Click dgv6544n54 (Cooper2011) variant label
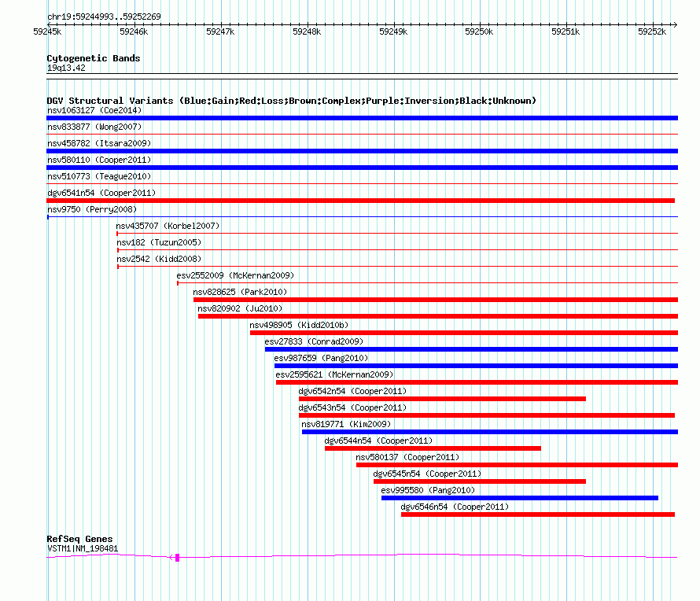Viewport: 700px width, 601px height. (x=378, y=441)
